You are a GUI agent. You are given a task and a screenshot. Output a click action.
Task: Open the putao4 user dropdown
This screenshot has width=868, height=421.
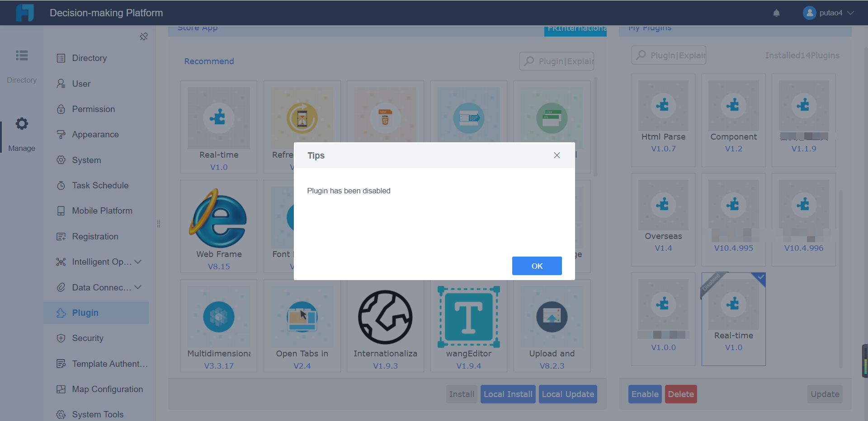(x=829, y=13)
